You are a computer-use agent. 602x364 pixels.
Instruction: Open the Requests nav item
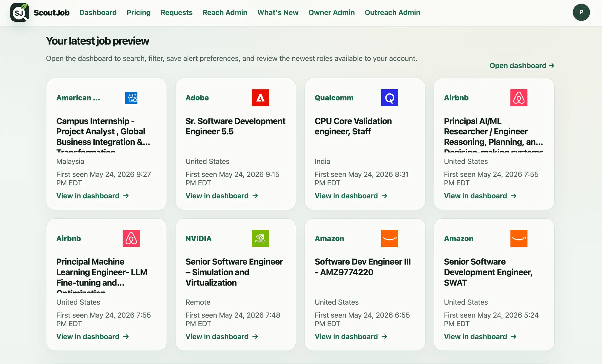pos(176,12)
